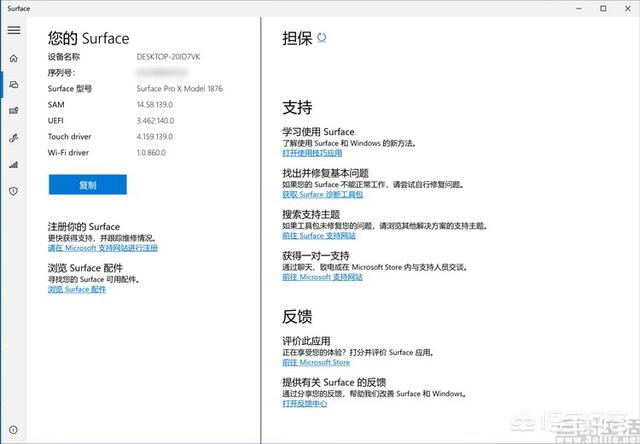Open the shield icon in sidebar
Viewport: 640px width, 444px height.
click(14, 190)
